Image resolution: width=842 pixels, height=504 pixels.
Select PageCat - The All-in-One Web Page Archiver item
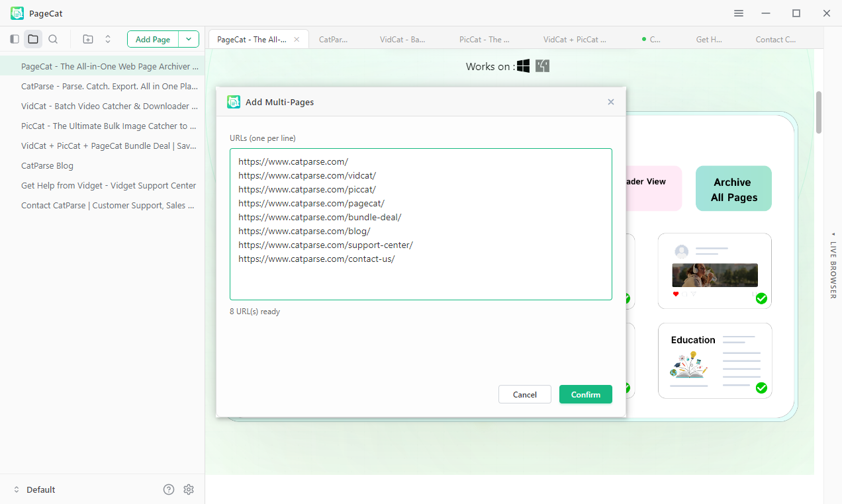tap(103, 66)
